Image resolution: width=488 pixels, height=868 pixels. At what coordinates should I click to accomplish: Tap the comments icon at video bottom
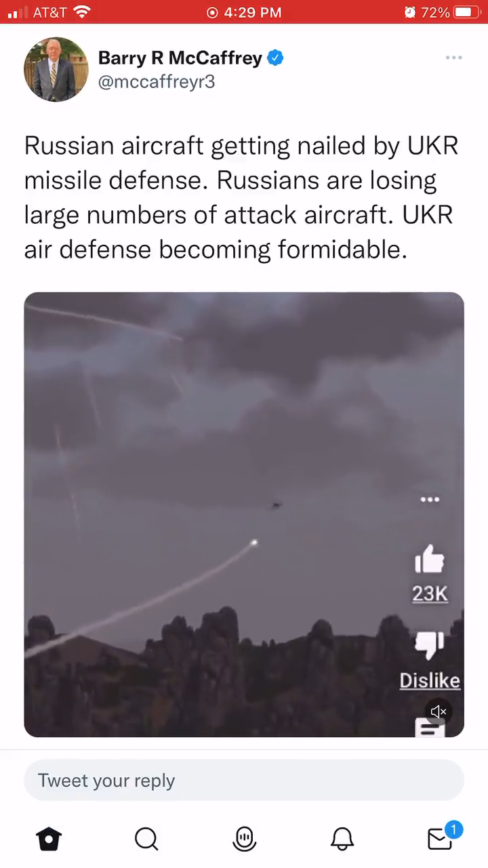[x=429, y=729]
